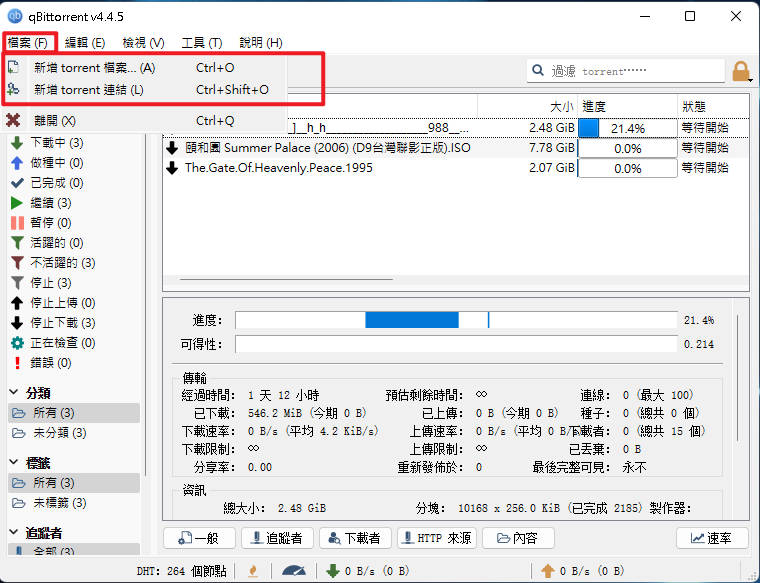Filter by 停止上傳 (0) status
Screen dimensions: 760x583
(x=63, y=303)
